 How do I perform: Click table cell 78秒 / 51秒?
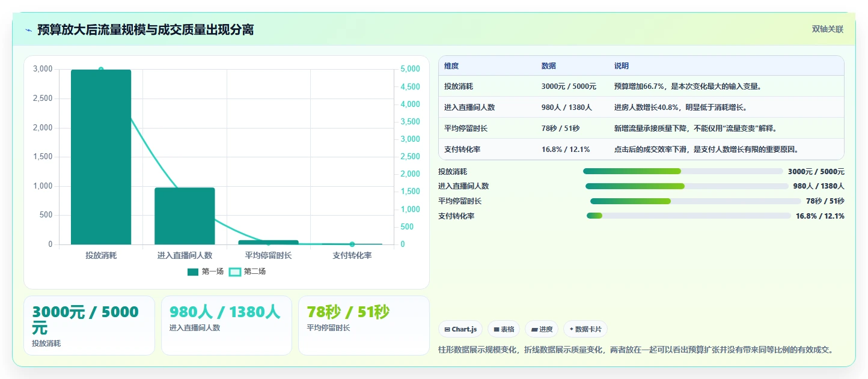pyautogui.click(x=561, y=129)
